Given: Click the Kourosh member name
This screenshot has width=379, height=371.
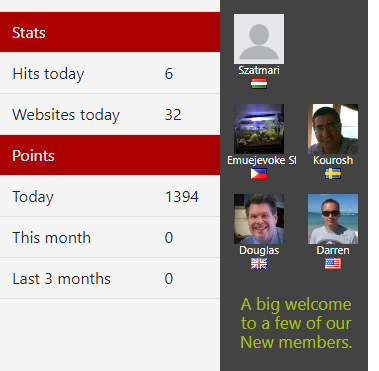Looking at the screenshot, I should pos(333,160).
